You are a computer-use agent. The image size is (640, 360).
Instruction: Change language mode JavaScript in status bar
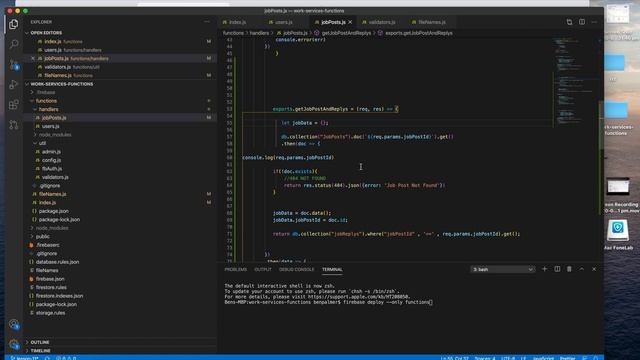(543, 358)
